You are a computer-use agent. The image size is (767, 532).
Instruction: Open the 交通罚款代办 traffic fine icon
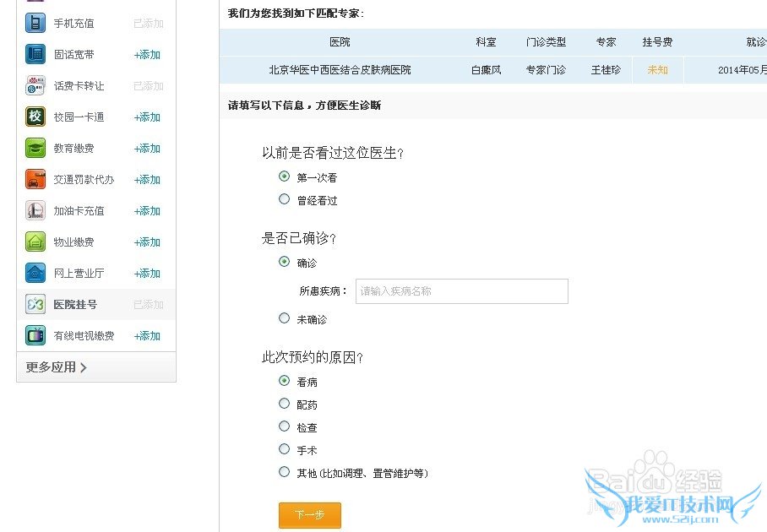[x=35, y=180]
